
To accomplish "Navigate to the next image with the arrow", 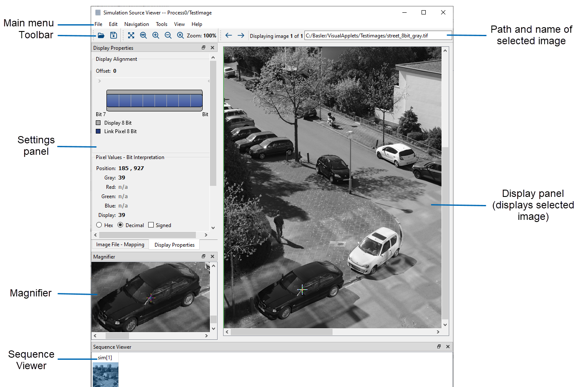I will coord(241,35).
